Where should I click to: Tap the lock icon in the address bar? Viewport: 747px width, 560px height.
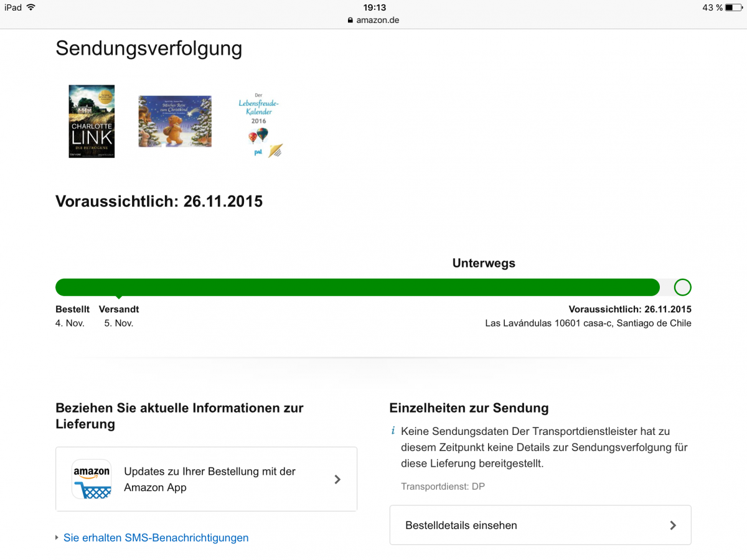[350, 20]
